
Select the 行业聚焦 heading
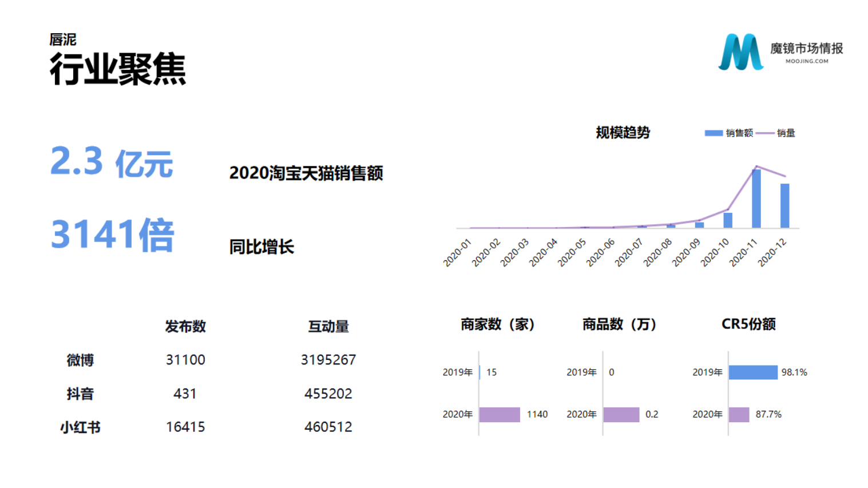(x=118, y=69)
